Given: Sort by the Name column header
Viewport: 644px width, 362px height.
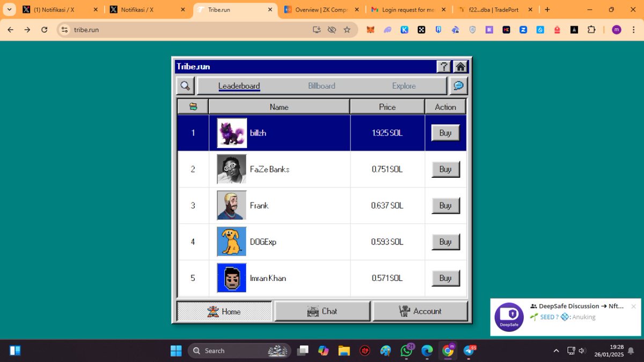Looking at the screenshot, I should 279,106.
